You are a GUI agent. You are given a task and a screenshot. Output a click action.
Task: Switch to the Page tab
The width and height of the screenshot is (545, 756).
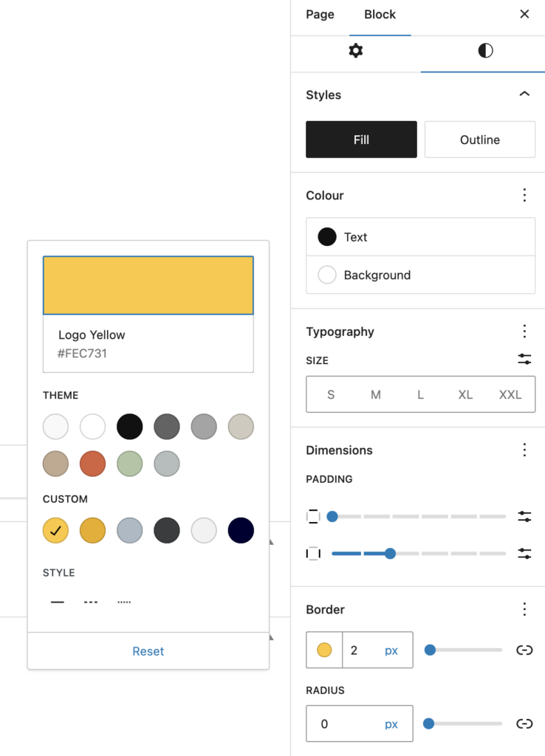pos(320,15)
